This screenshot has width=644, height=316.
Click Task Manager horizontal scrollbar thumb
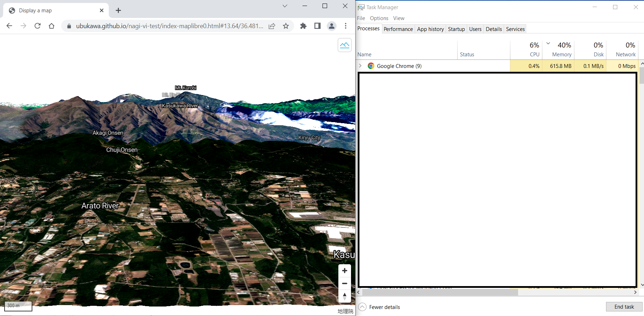440,292
